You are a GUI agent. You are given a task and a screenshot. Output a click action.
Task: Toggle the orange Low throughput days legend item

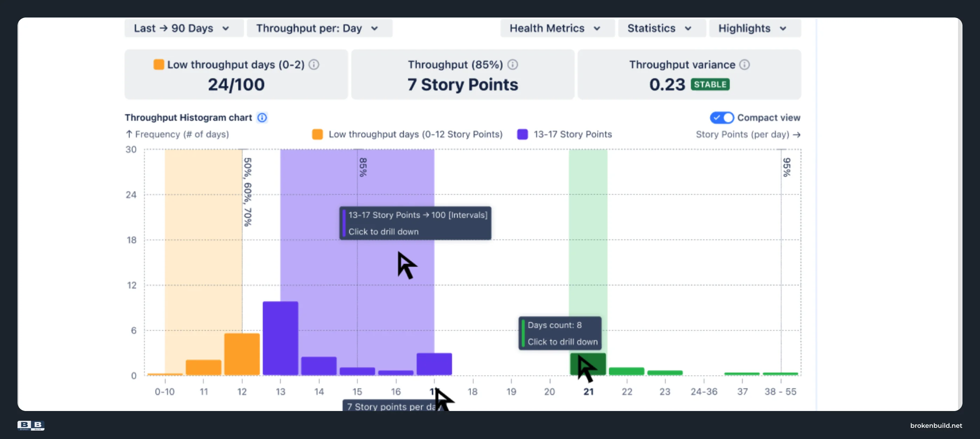407,134
